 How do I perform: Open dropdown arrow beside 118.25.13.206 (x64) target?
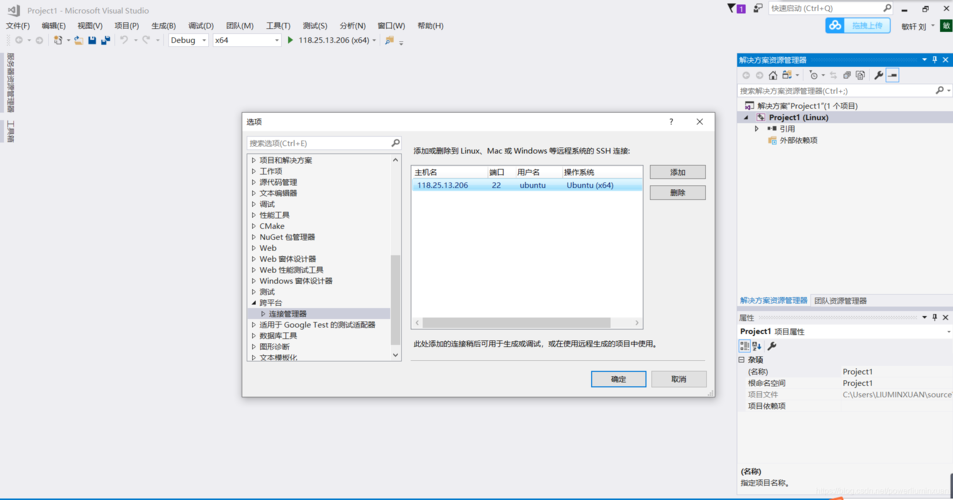374,40
